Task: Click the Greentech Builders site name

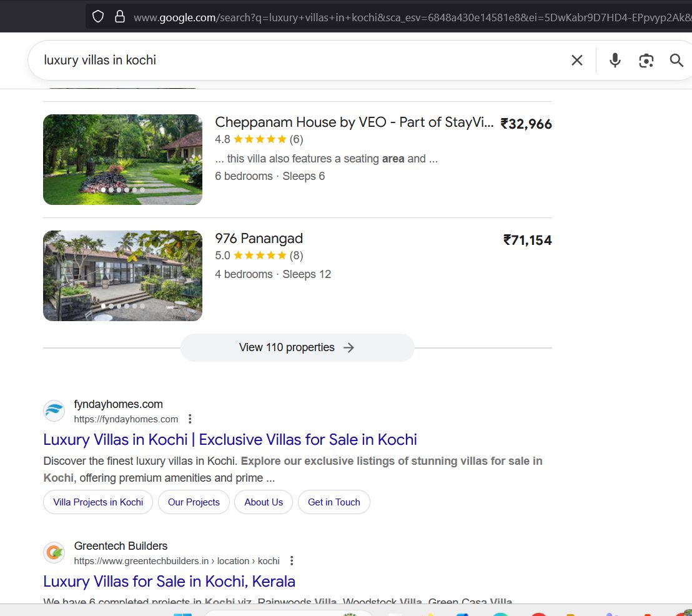Action: 121,546
